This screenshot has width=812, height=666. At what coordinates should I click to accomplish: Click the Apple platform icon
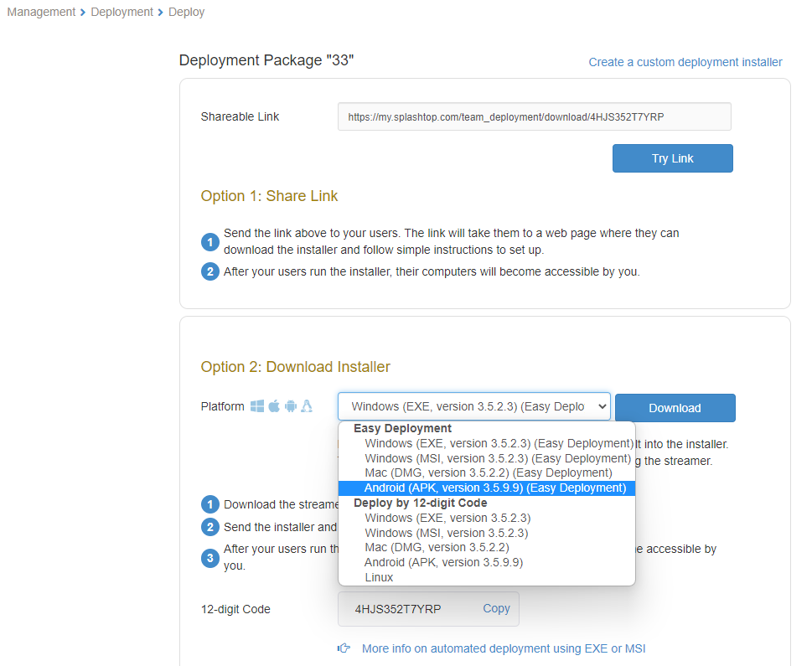(x=274, y=406)
